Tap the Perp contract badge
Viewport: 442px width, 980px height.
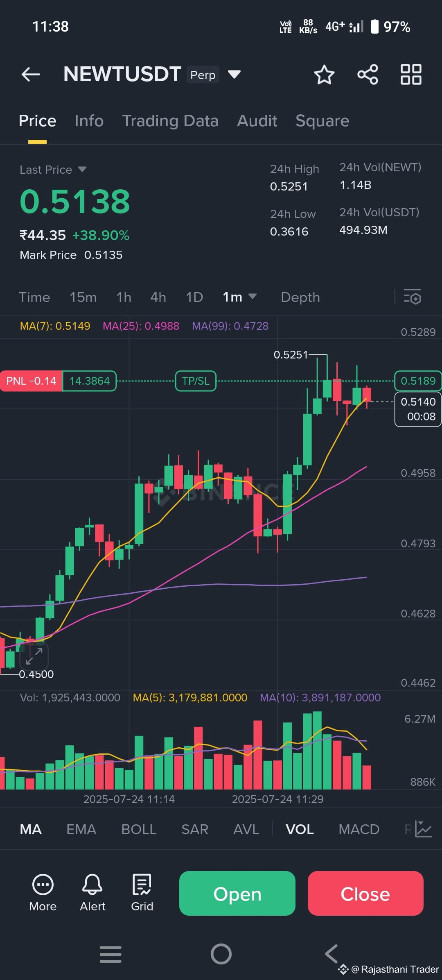click(203, 75)
